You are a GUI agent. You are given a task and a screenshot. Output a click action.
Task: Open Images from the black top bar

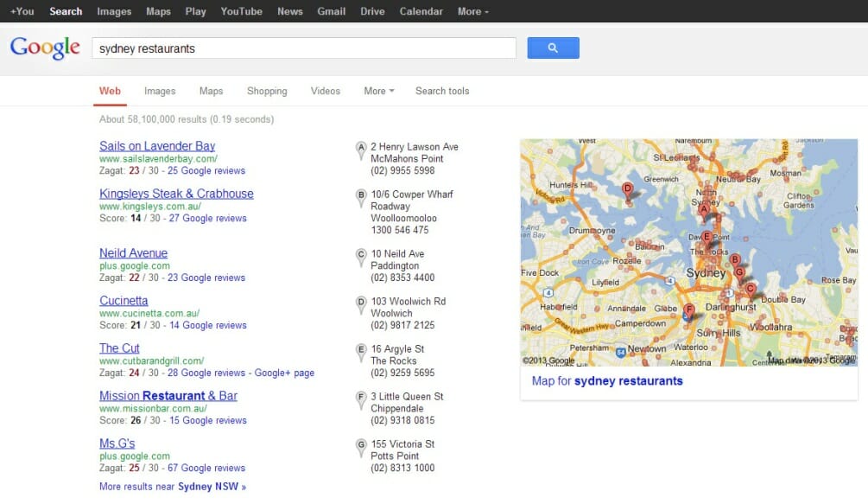pos(114,11)
